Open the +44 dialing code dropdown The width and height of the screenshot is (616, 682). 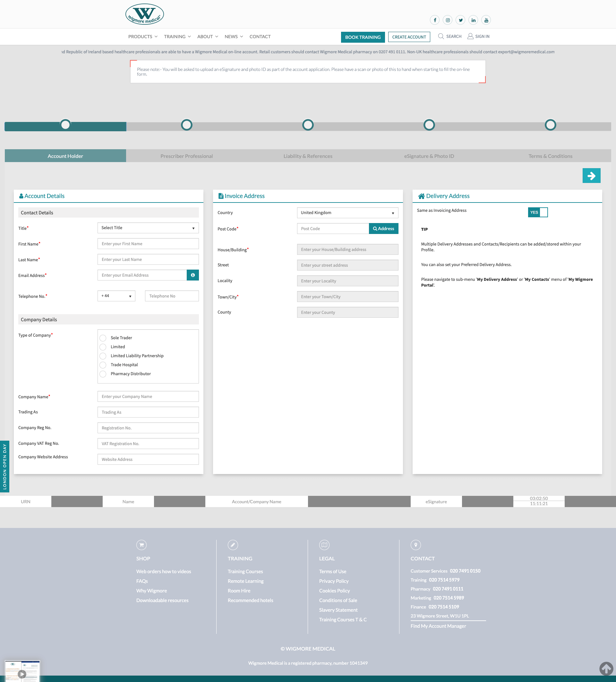coord(116,296)
